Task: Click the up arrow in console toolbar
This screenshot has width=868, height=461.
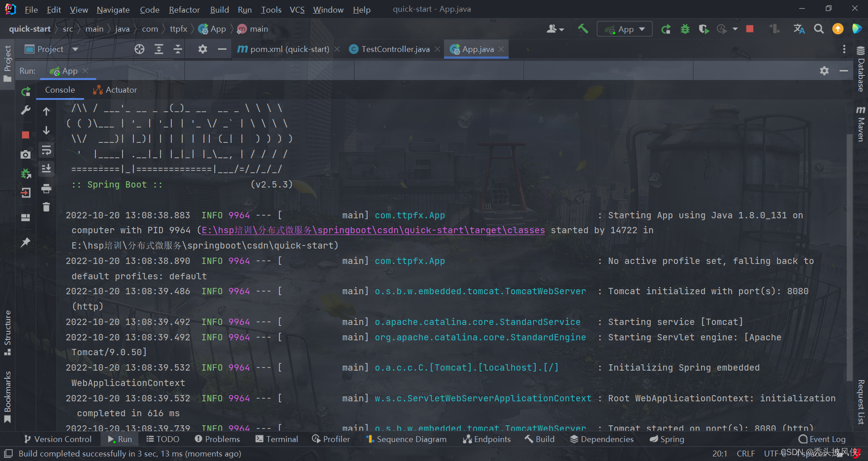Action: tap(46, 111)
